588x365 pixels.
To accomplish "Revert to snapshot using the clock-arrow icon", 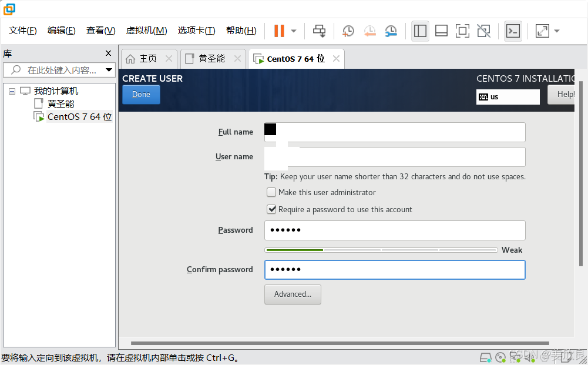I will click(x=369, y=31).
